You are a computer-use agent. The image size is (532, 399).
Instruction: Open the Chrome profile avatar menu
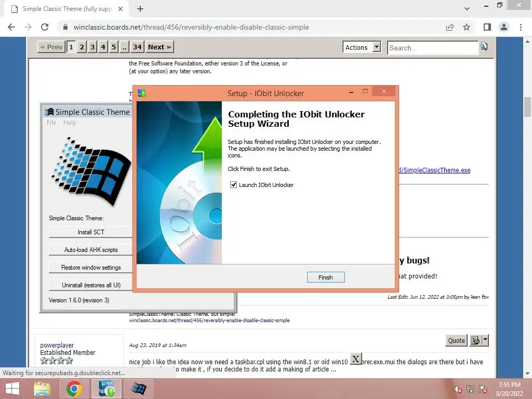point(504,27)
